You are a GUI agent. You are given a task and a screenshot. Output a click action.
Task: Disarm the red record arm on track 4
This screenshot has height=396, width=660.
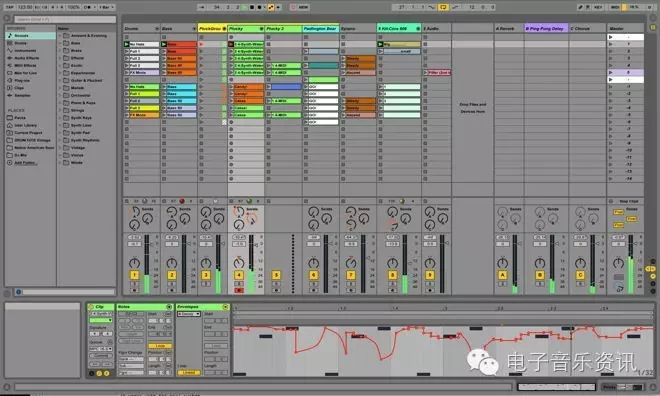239,290
